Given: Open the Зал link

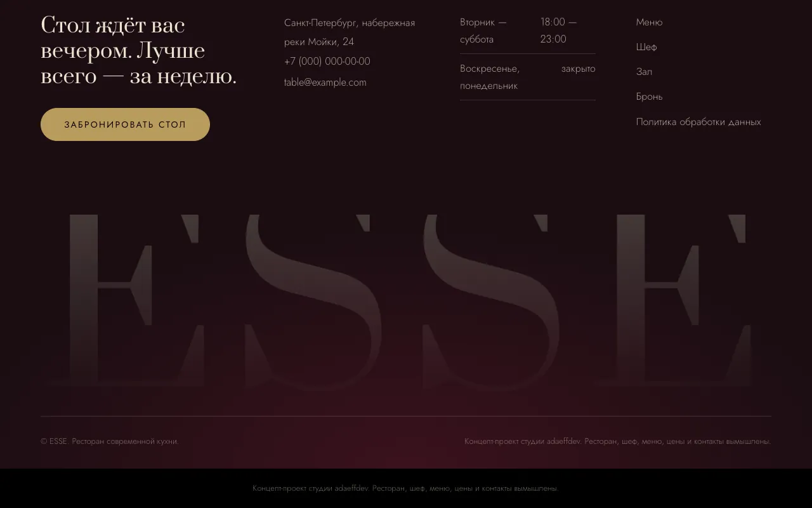Looking at the screenshot, I should tap(644, 72).
